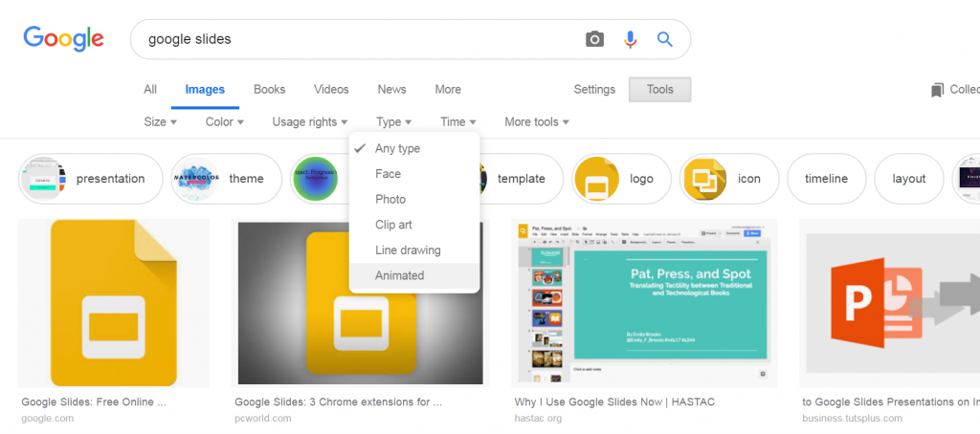Select the timeline suggestion chip
This screenshot has width=980, height=434.
pyautogui.click(x=826, y=179)
